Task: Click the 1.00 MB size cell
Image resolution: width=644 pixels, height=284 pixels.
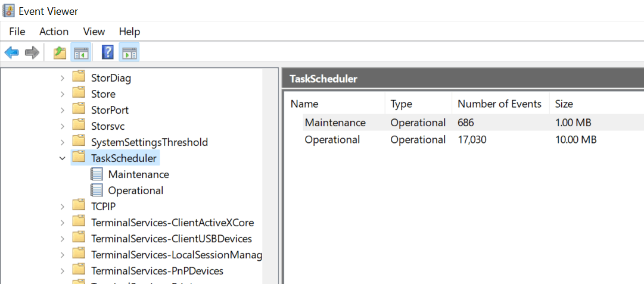Action: (x=573, y=122)
